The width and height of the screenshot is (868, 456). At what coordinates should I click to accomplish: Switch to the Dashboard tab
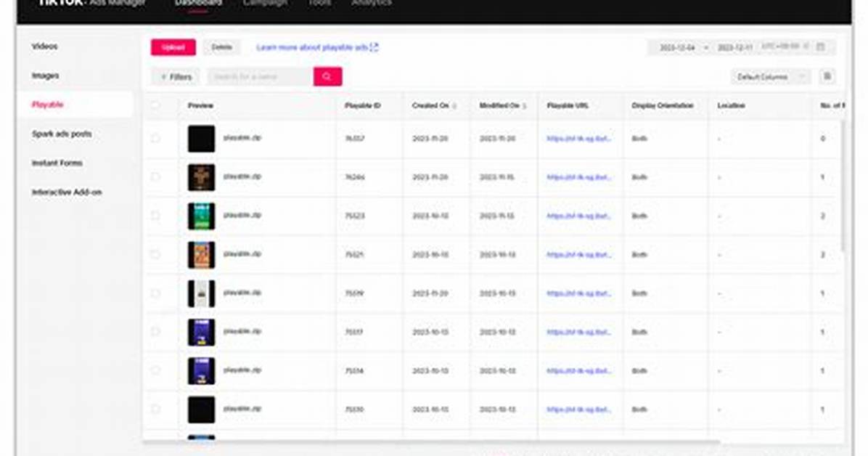pos(198,4)
